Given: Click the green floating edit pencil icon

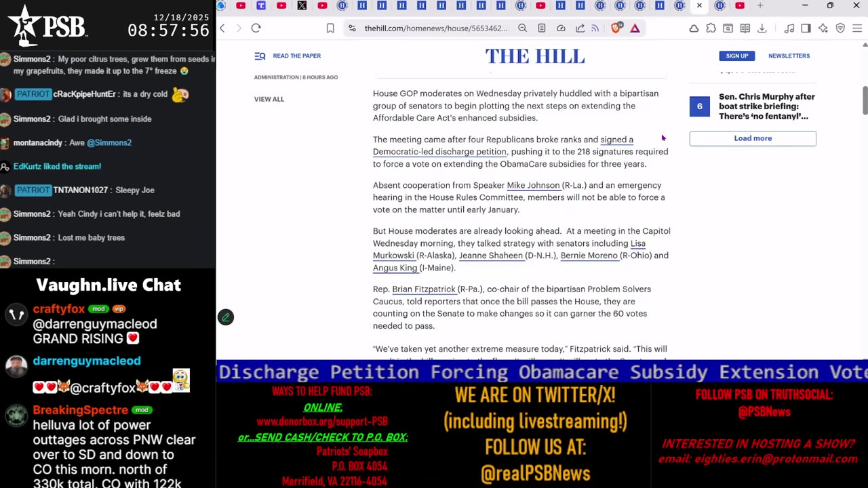Looking at the screenshot, I should tap(226, 317).
